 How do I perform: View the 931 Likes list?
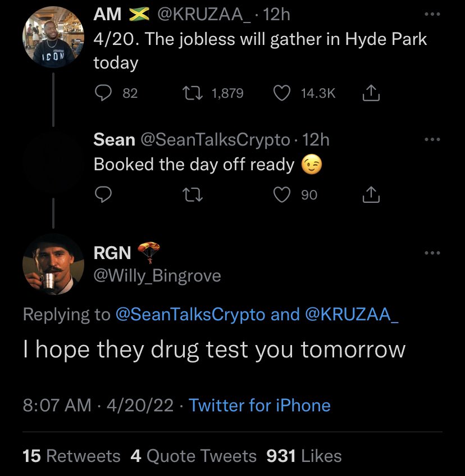pyautogui.click(x=304, y=456)
